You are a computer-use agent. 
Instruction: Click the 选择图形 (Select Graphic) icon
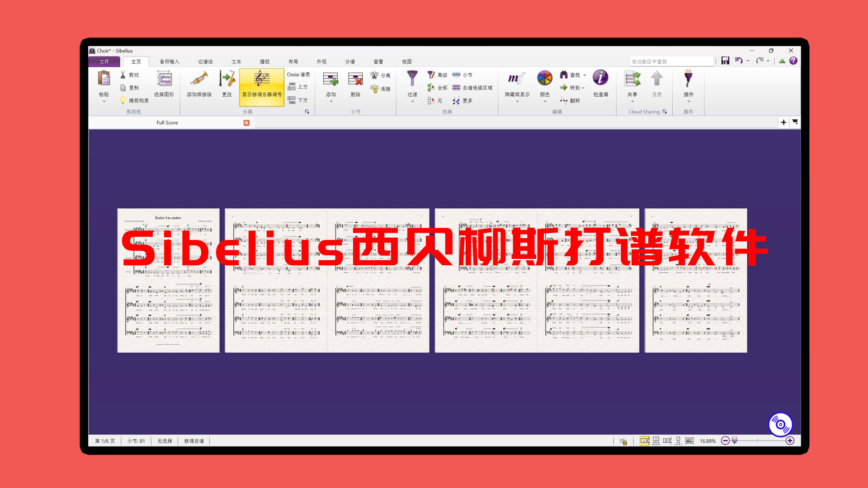click(164, 79)
